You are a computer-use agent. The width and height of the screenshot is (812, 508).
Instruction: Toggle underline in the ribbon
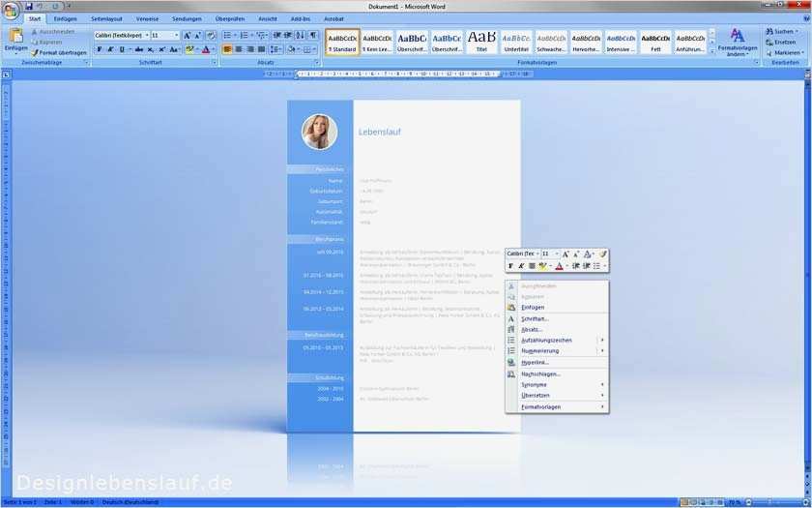[x=122, y=49]
